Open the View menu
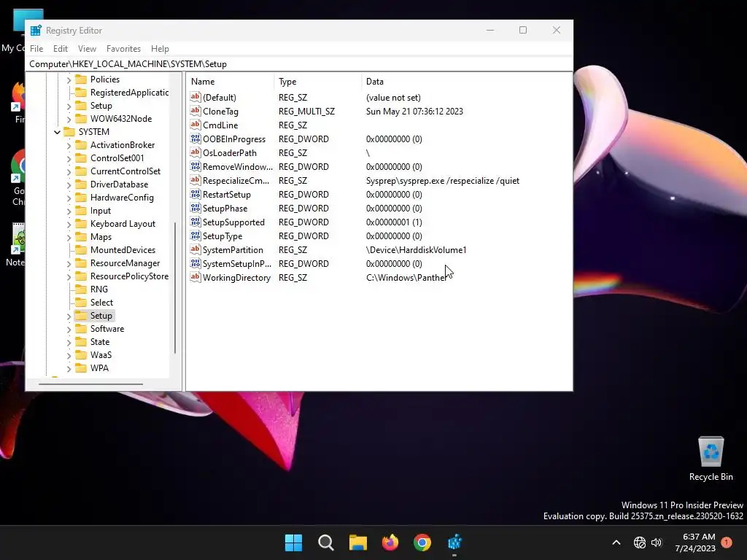The height and width of the screenshot is (560, 747). point(88,49)
